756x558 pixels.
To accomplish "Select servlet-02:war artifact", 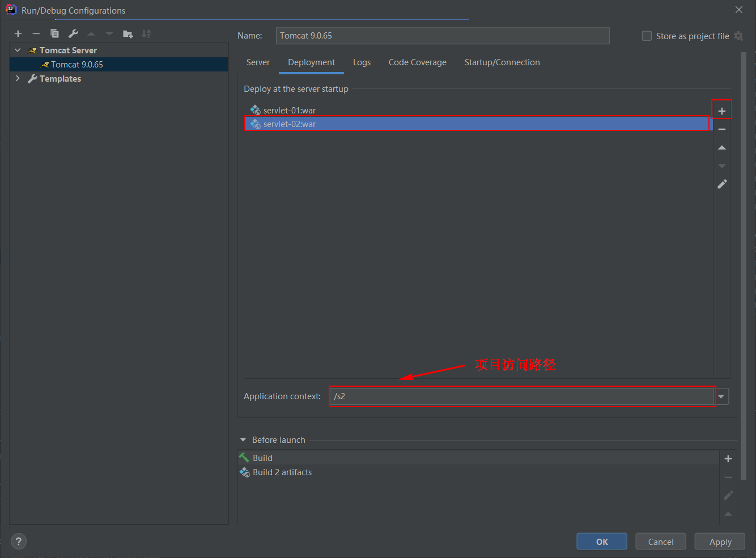I will pos(479,124).
